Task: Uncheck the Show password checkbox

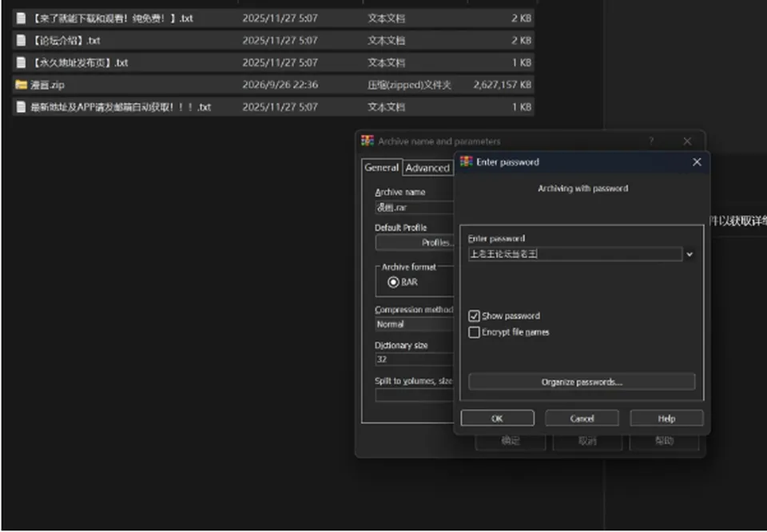Action: (x=474, y=316)
